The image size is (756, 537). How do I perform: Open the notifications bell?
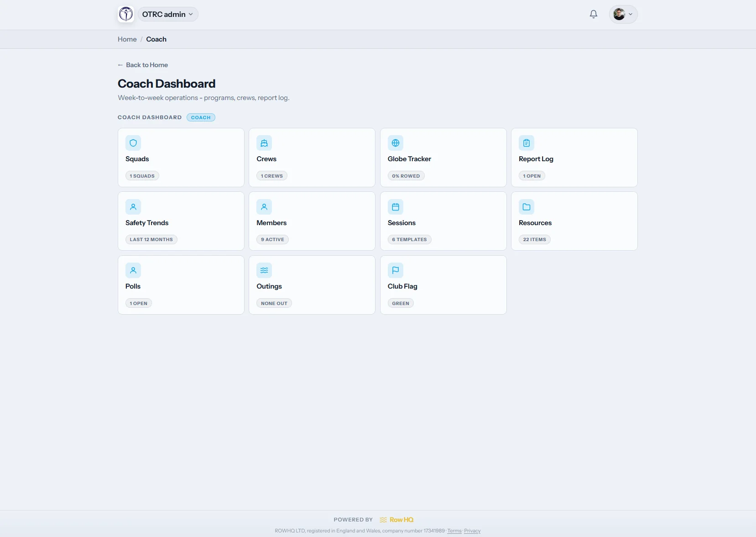594,14
